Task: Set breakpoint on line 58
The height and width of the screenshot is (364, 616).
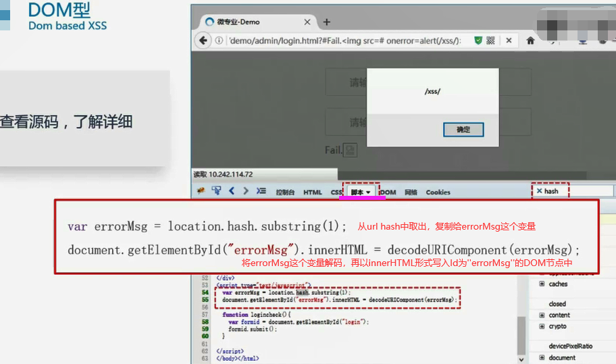Action: 205,321
